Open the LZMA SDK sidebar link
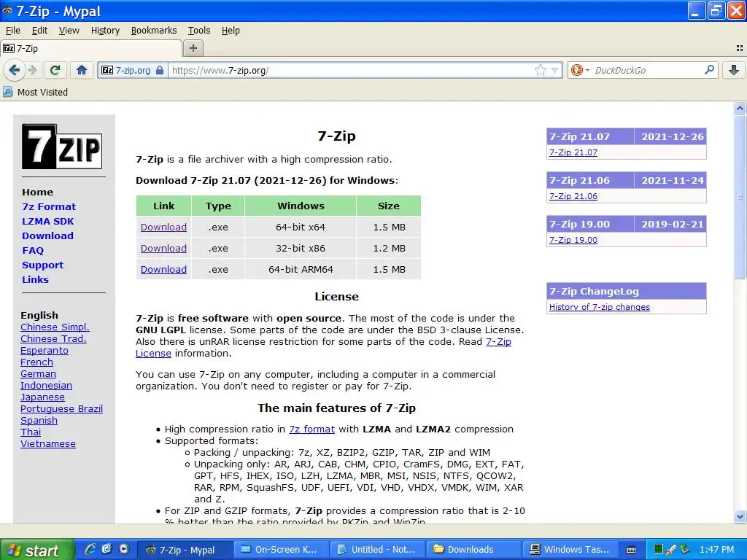This screenshot has width=747, height=560. [x=48, y=222]
